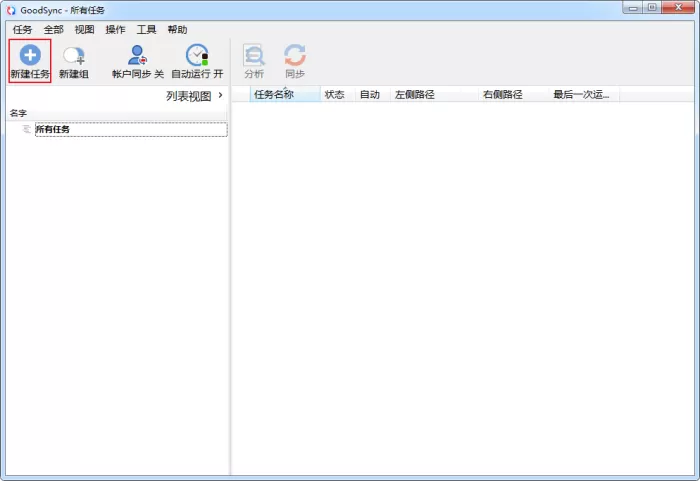The height and width of the screenshot is (481, 700).
Task: Click the 列表视图 label
Action: click(188, 96)
